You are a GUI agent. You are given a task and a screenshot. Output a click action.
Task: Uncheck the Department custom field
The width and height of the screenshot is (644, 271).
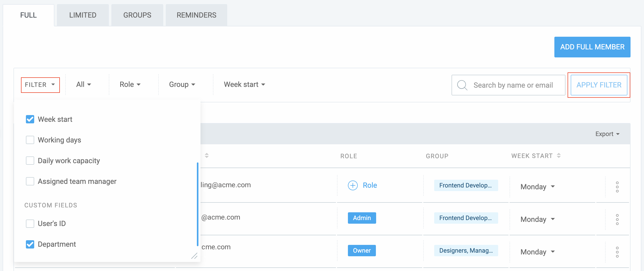pyautogui.click(x=30, y=244)
